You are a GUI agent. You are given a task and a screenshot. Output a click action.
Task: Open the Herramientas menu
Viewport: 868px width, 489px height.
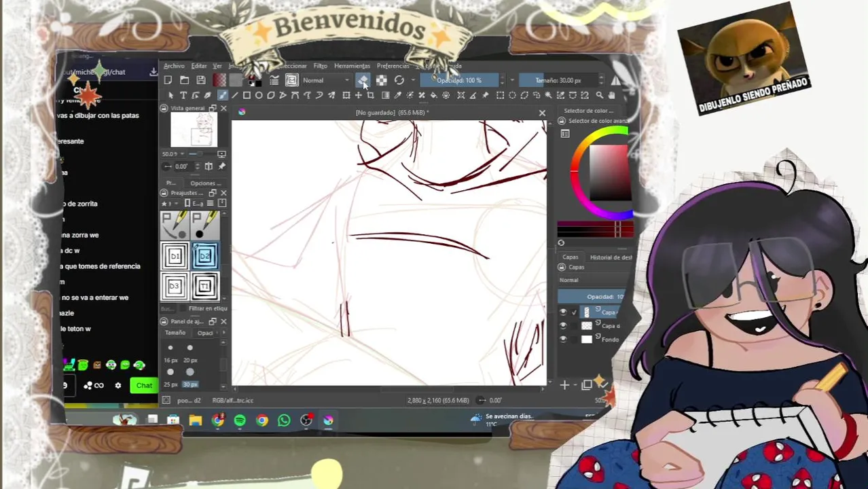click(352, 66)
